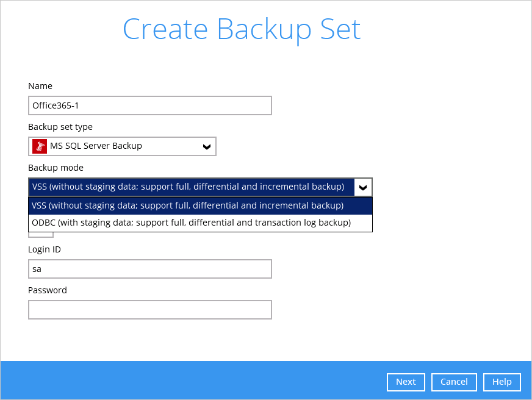Click the MS SQL Server Backup combo box

122,146
